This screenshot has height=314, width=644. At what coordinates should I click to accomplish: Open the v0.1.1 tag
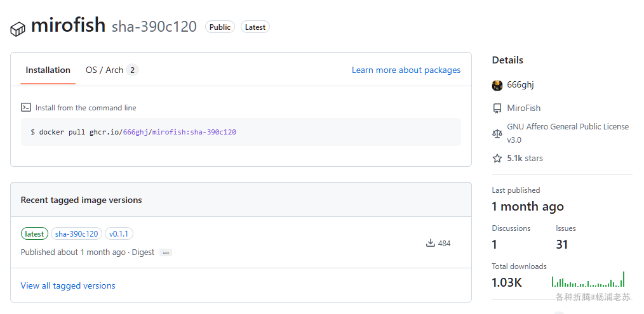coord(119,234)
